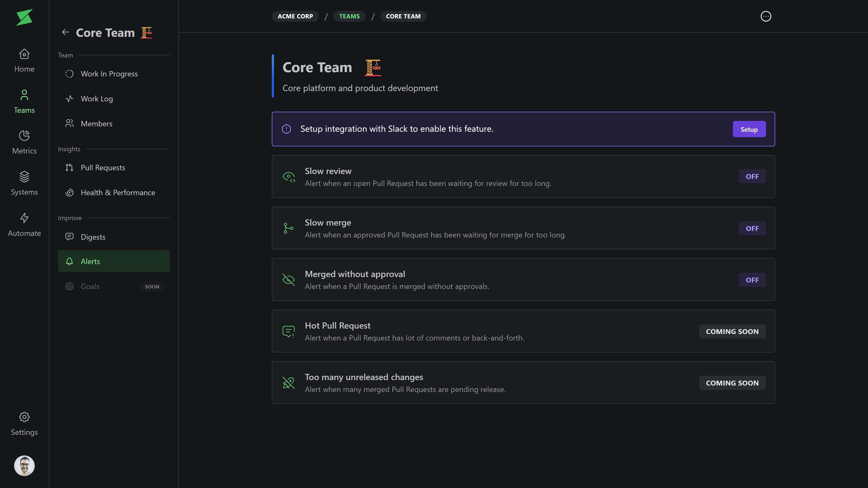Screen dimensions: 868x488
Task: Open the Settings gear icon
Action: pos(24,417)
